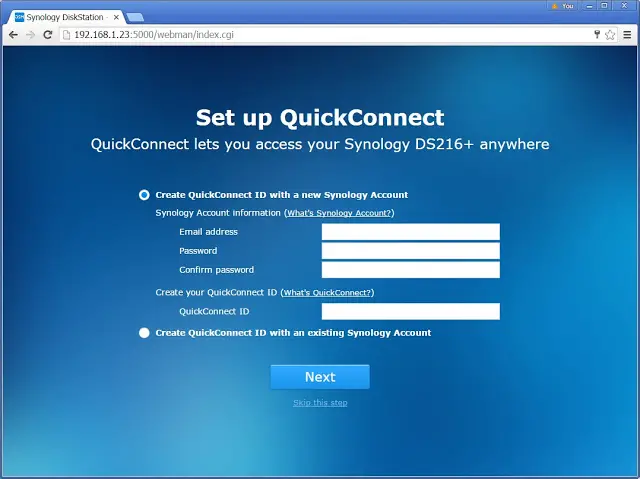The height and width of the screenshot is (479, 640).
Task: Go back using the browser back arrow
Action: tap(13, 35)
